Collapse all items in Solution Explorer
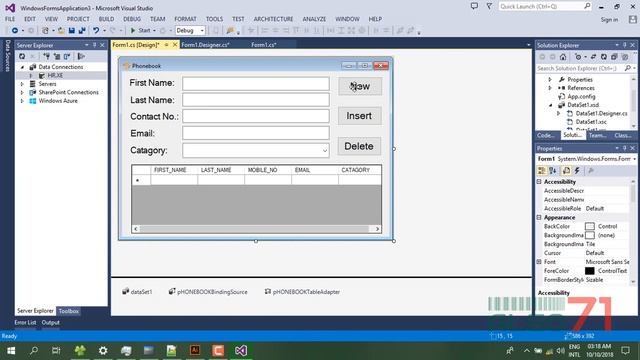Viewport: 640px width, 360px height. [x=614, y=57]
